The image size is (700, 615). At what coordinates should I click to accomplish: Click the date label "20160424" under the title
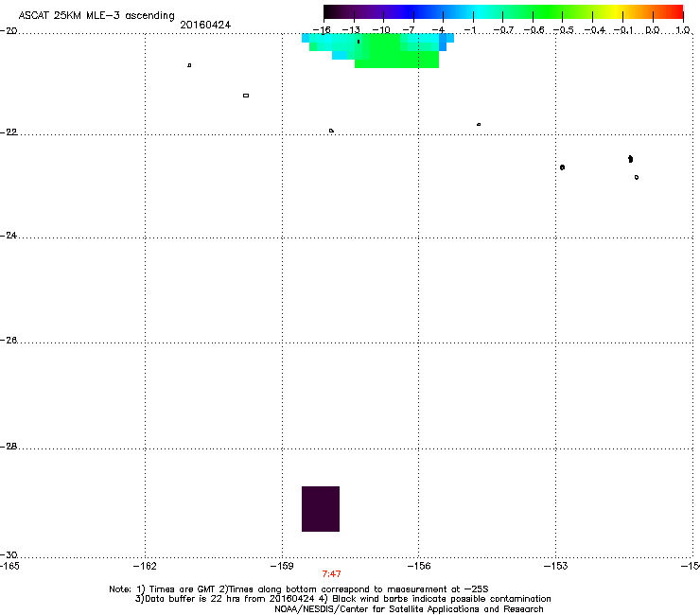click(205, 25)
